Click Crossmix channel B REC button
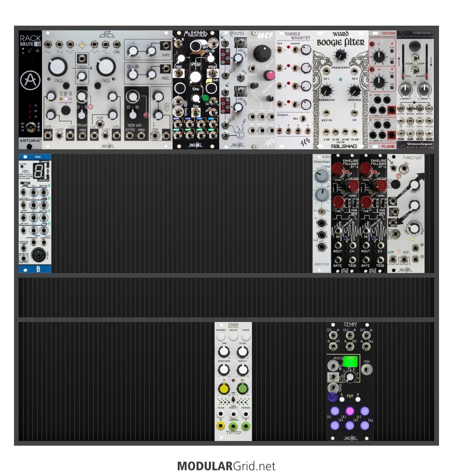This screenshot has width=453, height=476. pyautogui.click(x=372, y=70)
